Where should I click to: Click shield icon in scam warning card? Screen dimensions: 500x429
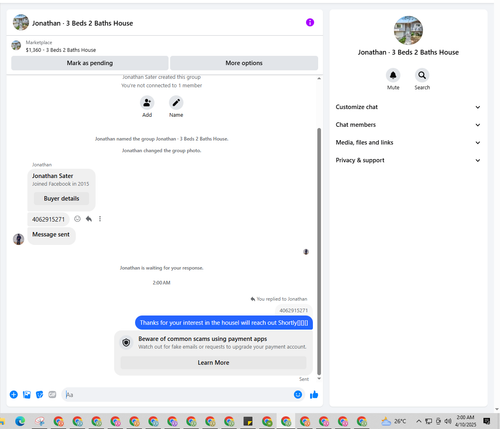(x=126, y=342)
